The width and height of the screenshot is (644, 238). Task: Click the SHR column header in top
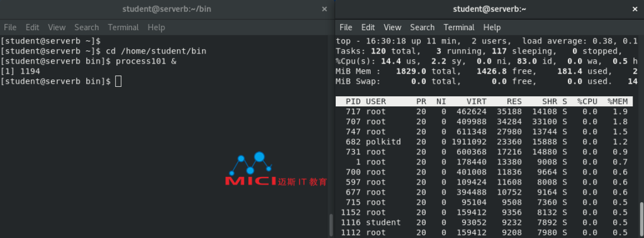(550, 101)
